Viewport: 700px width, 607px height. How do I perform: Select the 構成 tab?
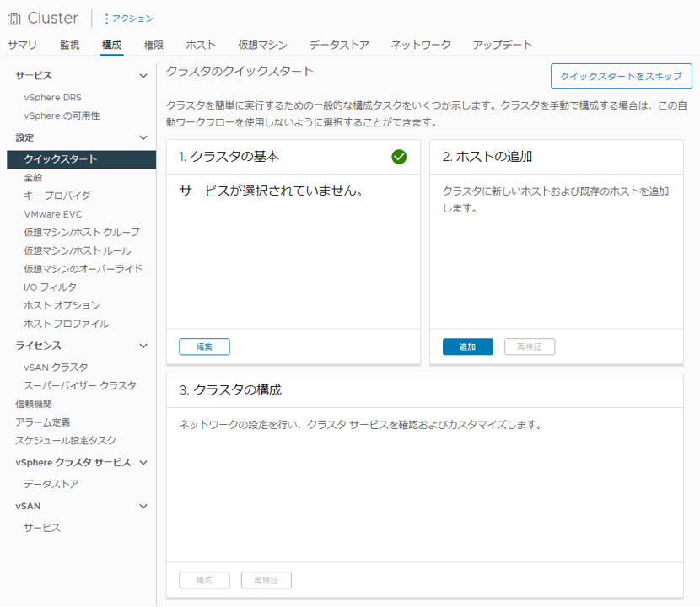(111, 45)
